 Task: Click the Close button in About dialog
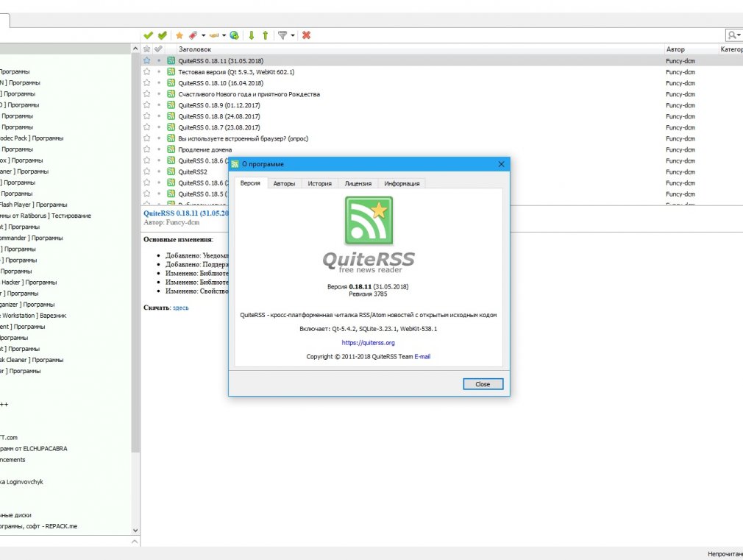point(483,384)
